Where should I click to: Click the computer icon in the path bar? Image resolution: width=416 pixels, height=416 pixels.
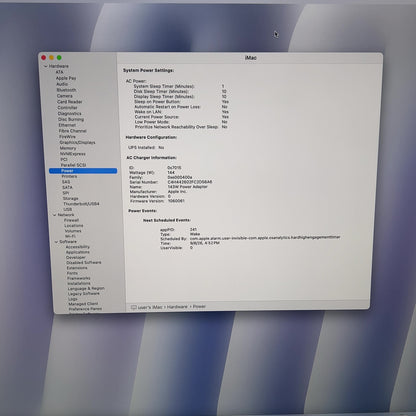point(134,307)
